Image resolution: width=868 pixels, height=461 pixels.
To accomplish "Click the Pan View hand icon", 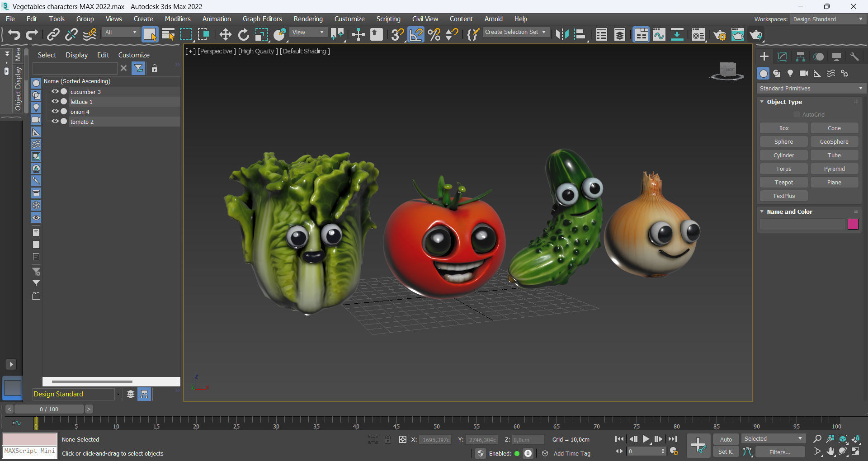I will click(x=830, y=452).
